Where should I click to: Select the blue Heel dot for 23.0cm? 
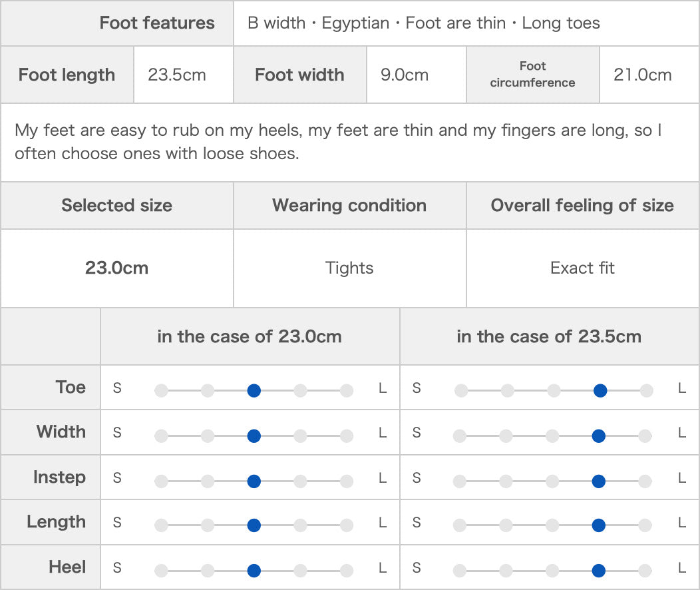[x=254, y=570]
